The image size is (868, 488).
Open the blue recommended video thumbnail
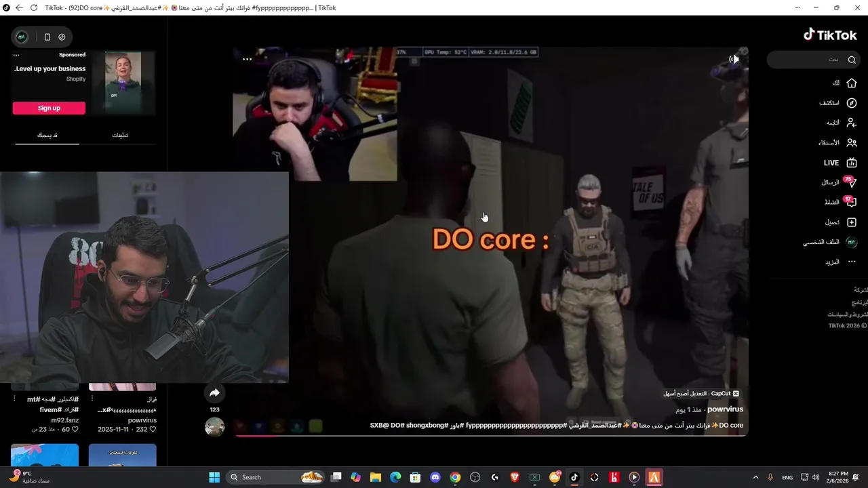pos(45,455)
